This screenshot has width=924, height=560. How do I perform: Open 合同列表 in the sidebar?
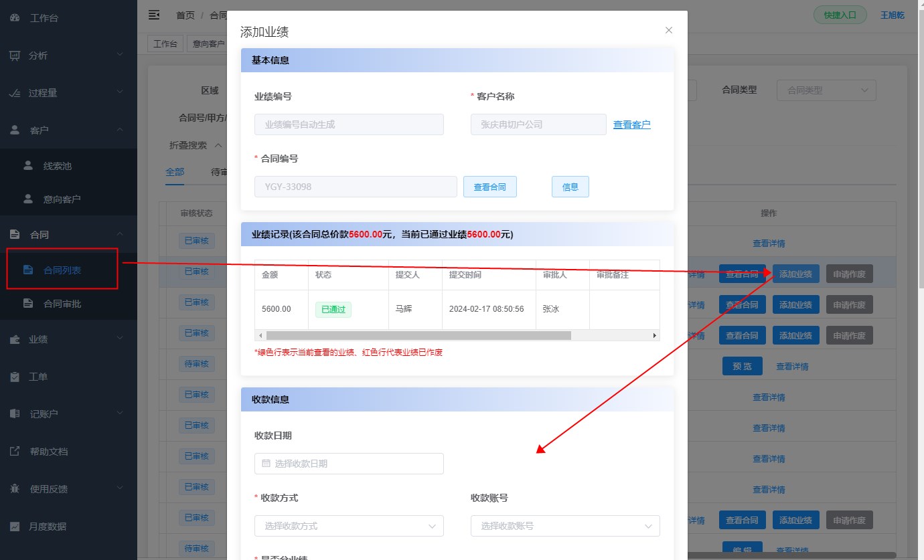pyautogui.click(x=62, y=269)
